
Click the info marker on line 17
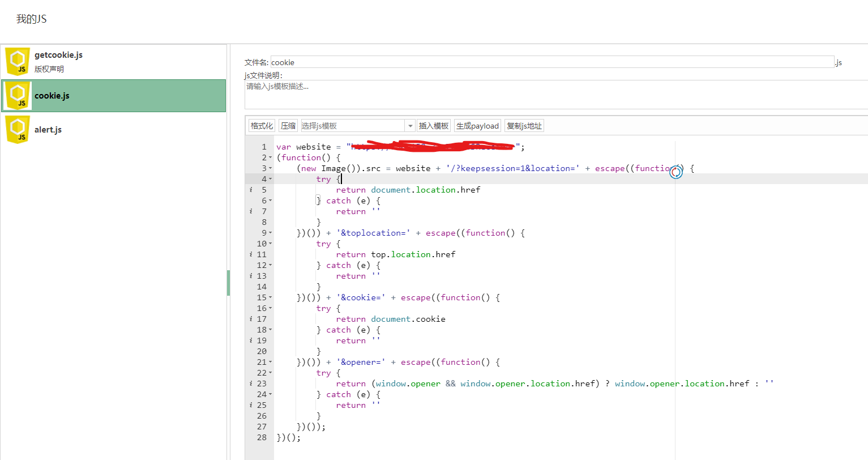pos(251,320)
